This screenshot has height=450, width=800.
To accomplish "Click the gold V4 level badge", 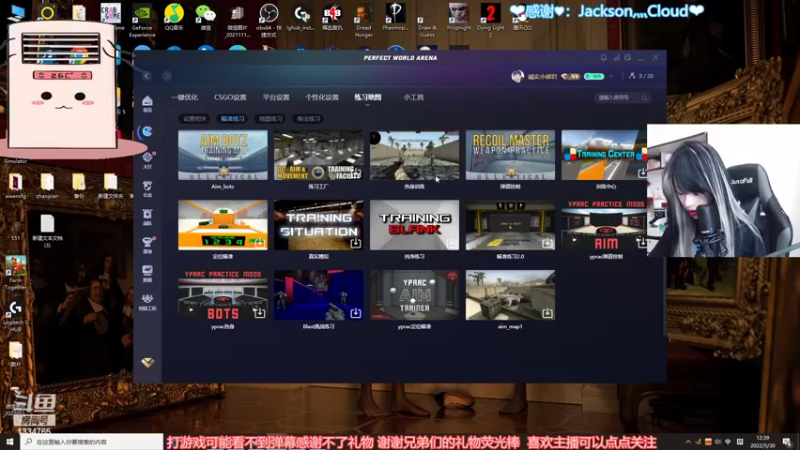I will [x=570, y=77].
